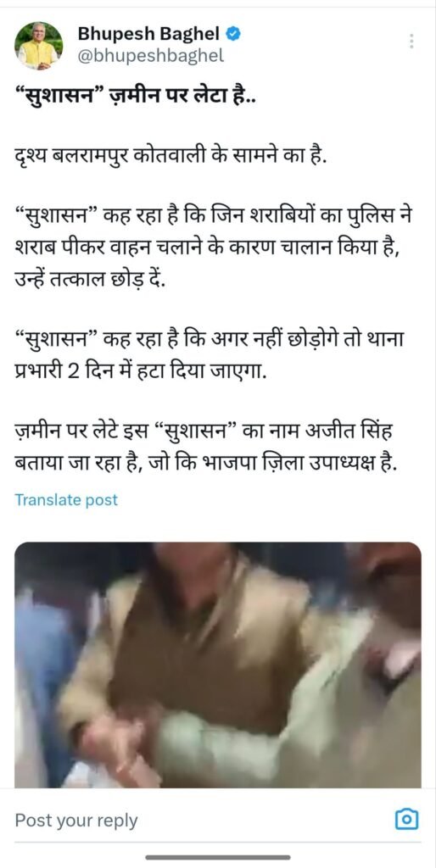Screen dimensions: 436x868
Task: Click the divider line beneath the reply field
Action: coord(218,843)
